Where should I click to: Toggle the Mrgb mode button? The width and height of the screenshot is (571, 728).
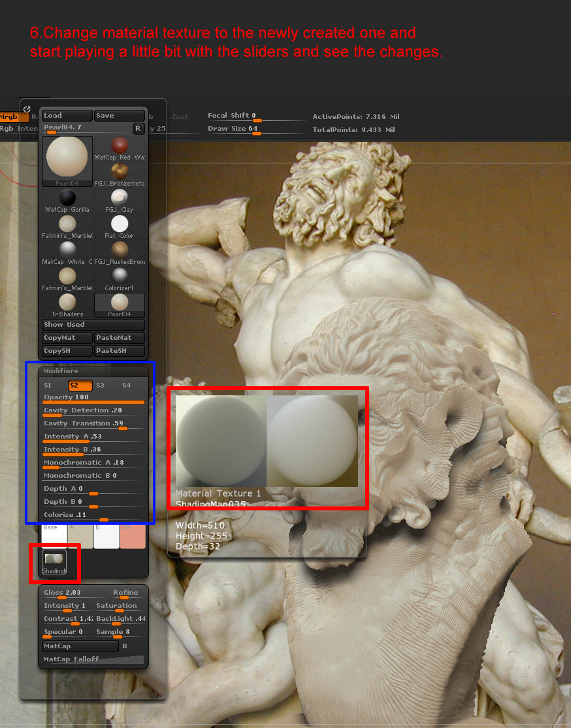[14, 117]
